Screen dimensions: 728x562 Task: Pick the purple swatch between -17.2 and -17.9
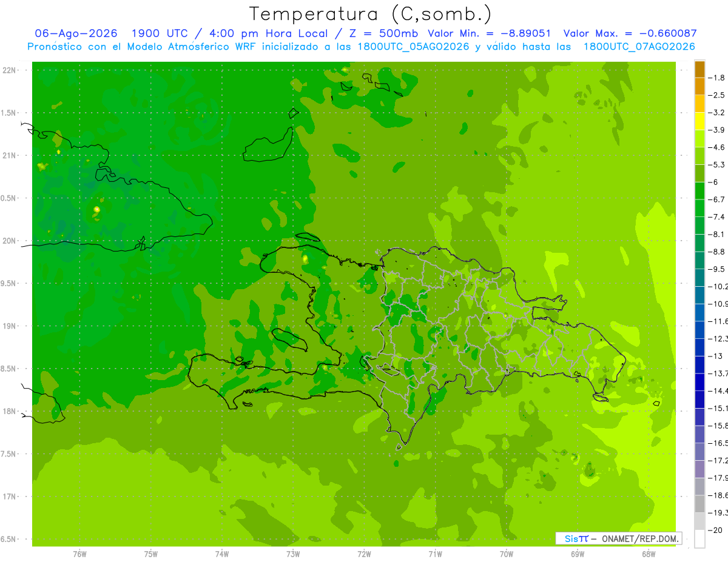pos(699,469)
